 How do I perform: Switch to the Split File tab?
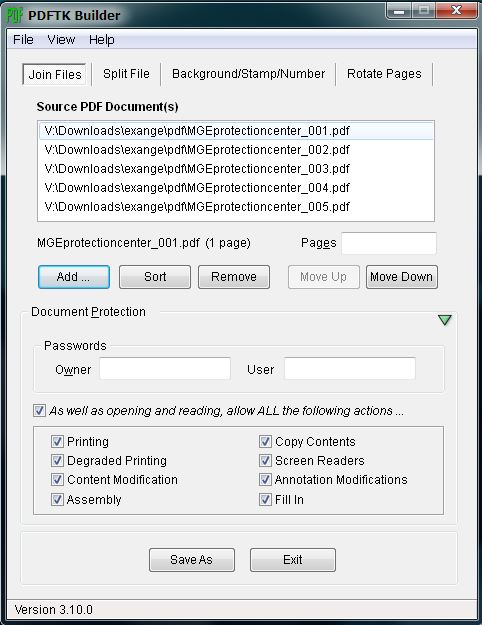coord(126,74)
